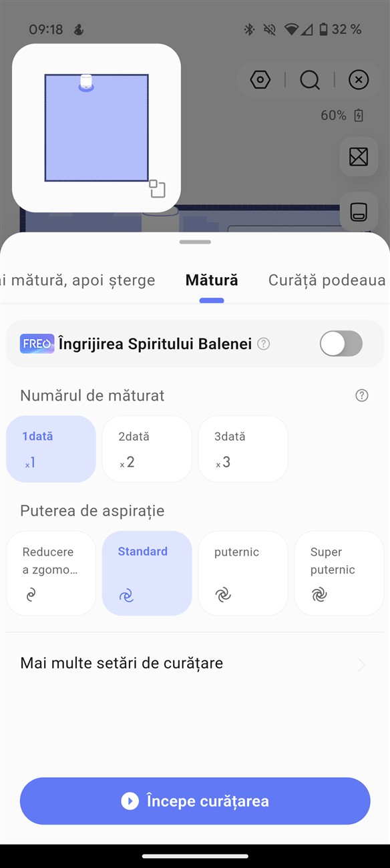Switch to mătură, apoi șterge tab
The width and height of the screenshot is (390, 868).
(x=77, y=280)
